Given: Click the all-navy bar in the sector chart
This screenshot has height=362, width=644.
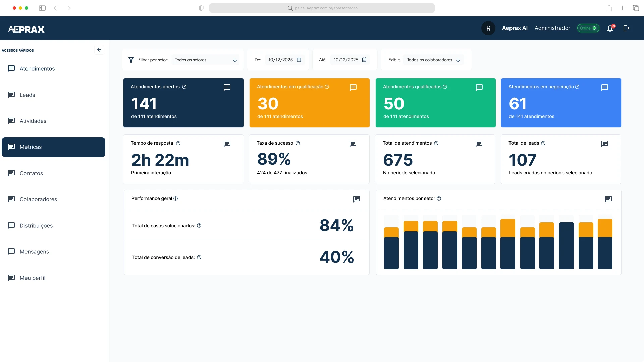Looking at the screenshot, I should [567, 246].
